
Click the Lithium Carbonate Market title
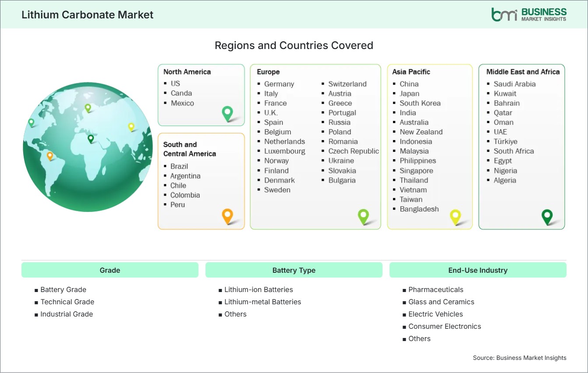88,14
